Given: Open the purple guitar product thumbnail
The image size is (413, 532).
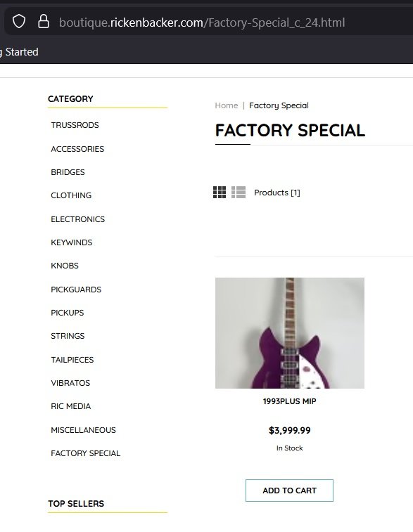Looking at the screenshot, I should (290, 333).
